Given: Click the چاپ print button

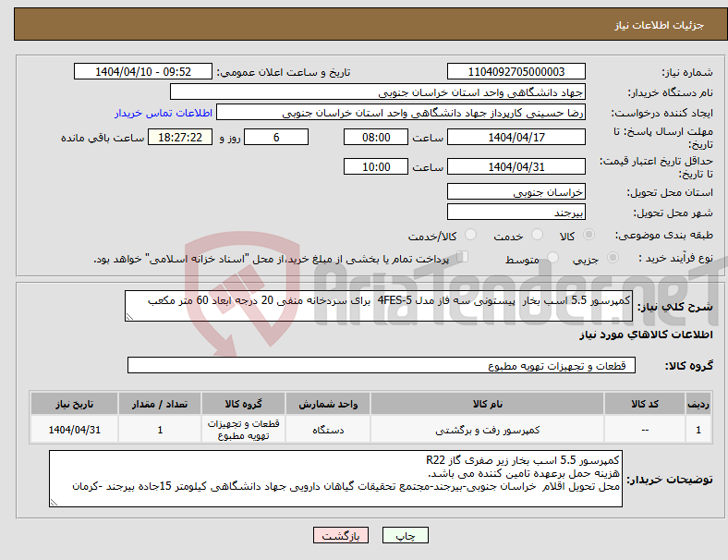Looking at the screenshot, I should click(406, 535).
